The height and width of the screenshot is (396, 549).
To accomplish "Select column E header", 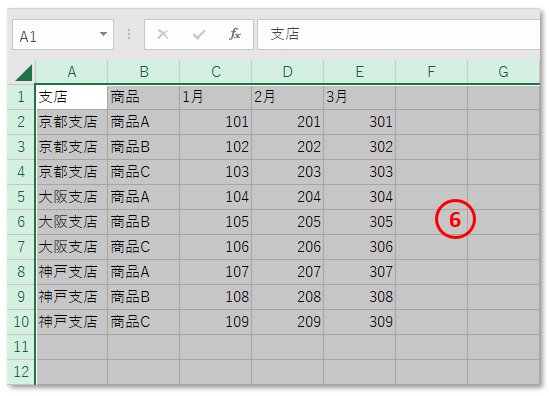I will click(x=360, y=72).
